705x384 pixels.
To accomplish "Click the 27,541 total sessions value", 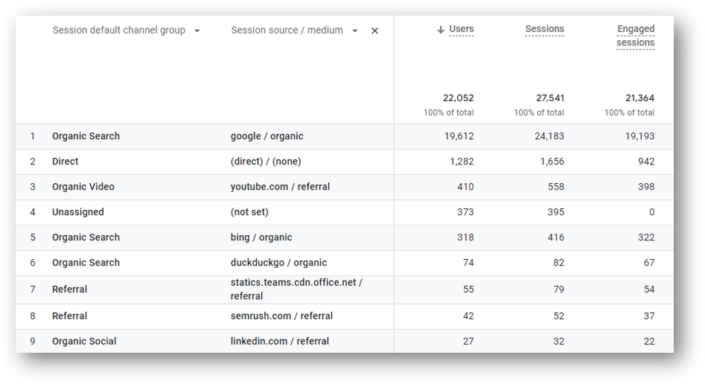I will tap(550, 98).
